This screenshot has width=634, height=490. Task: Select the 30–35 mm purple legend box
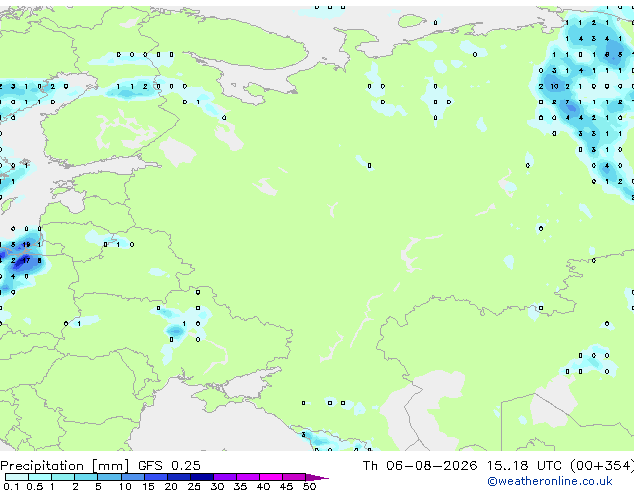[225, 477]
